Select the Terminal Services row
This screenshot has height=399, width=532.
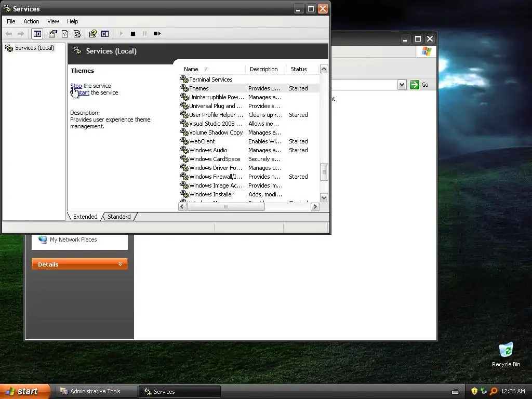click(x=249, y=79)
